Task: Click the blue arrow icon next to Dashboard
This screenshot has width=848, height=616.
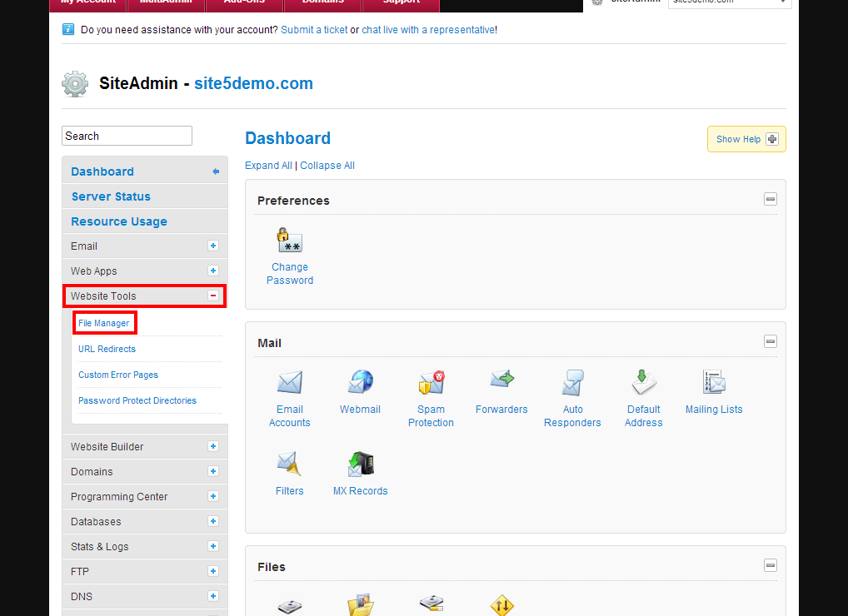Action: [216, 171]
